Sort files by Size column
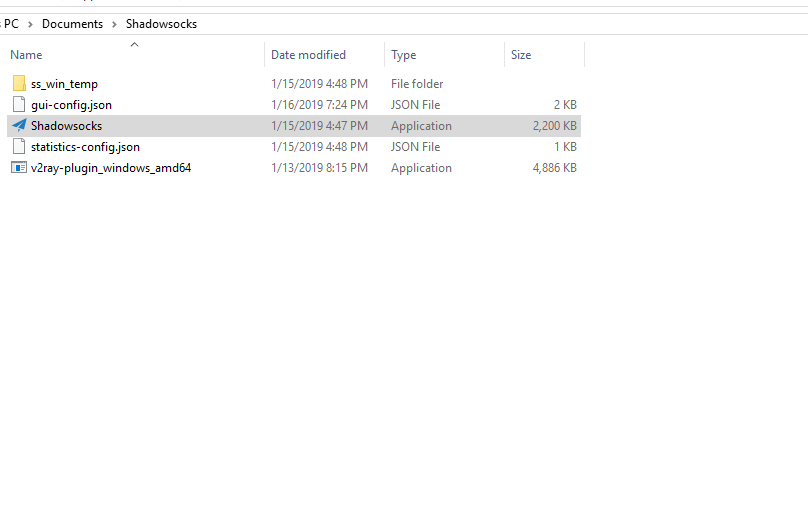 pos(521,55)
